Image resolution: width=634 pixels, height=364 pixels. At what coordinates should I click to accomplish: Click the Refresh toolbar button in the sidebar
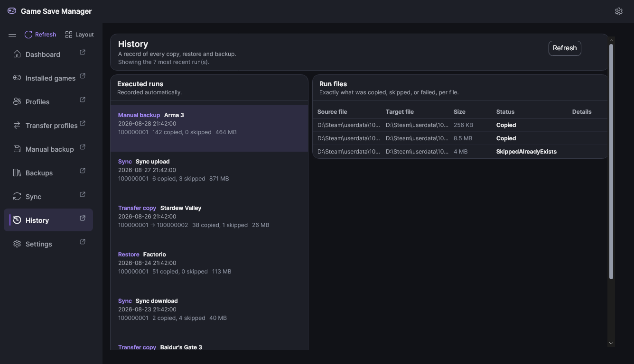coord(40,35)
